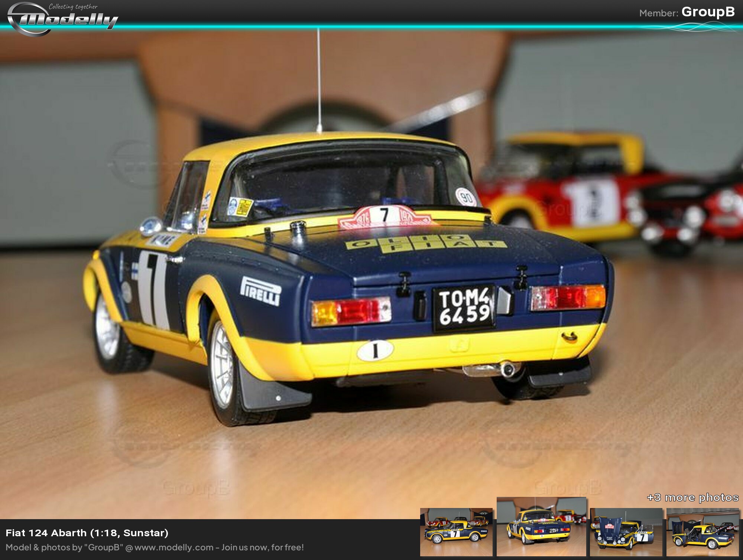Open the GroupB member profile name
743x560 pixels.
click(x=708, y=12)
